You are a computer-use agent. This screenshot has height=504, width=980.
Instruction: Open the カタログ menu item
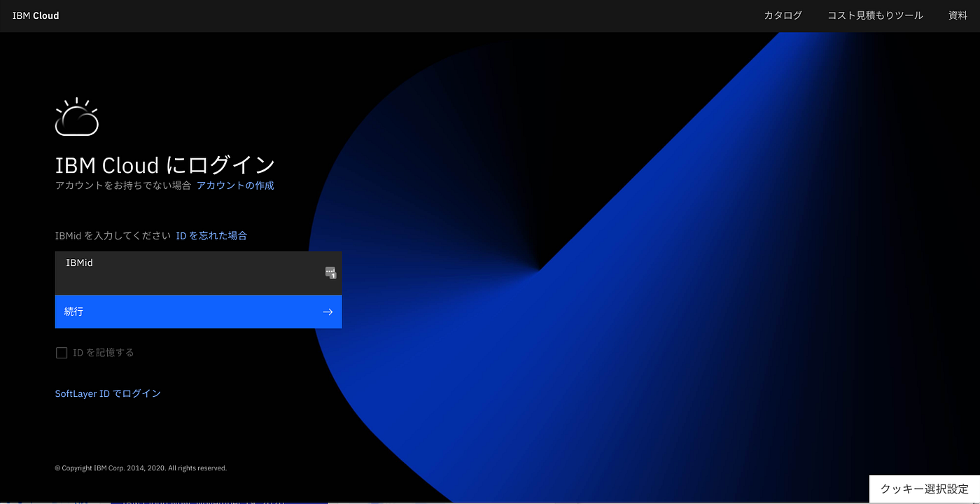coord(783,15)
